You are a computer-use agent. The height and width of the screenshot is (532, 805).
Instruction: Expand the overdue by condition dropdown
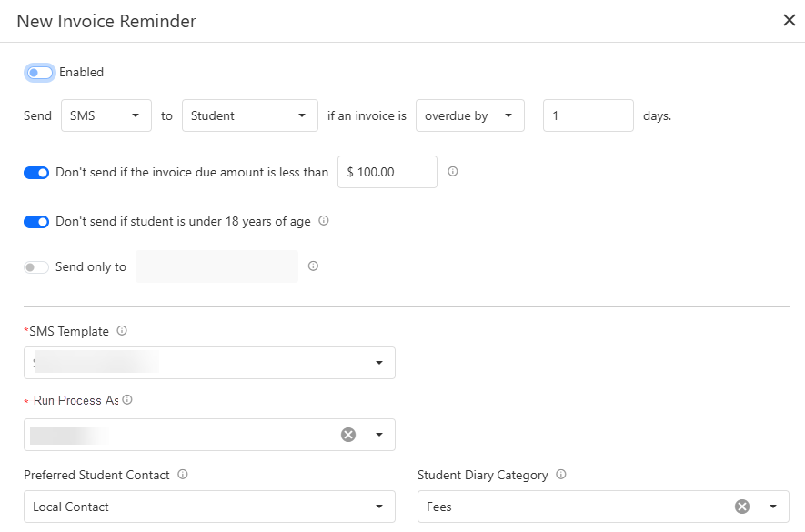pos(469,116)
